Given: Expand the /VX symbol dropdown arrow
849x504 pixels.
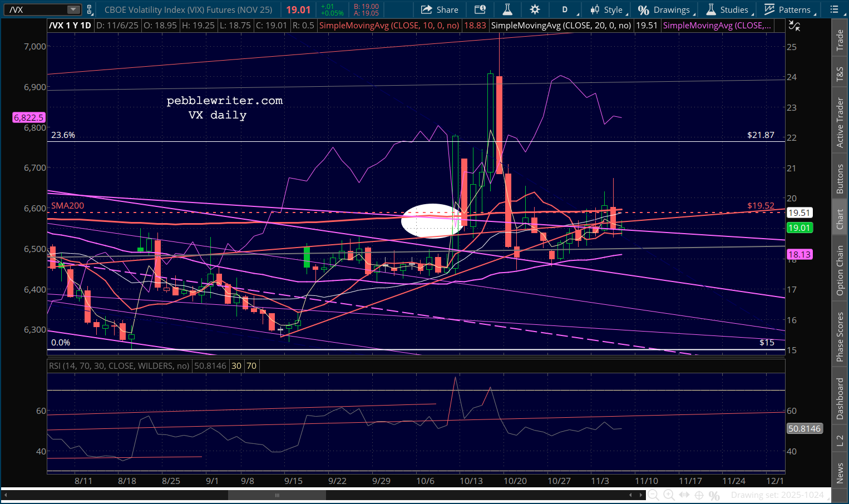Looking at the screenshot, I should [73, 9].
